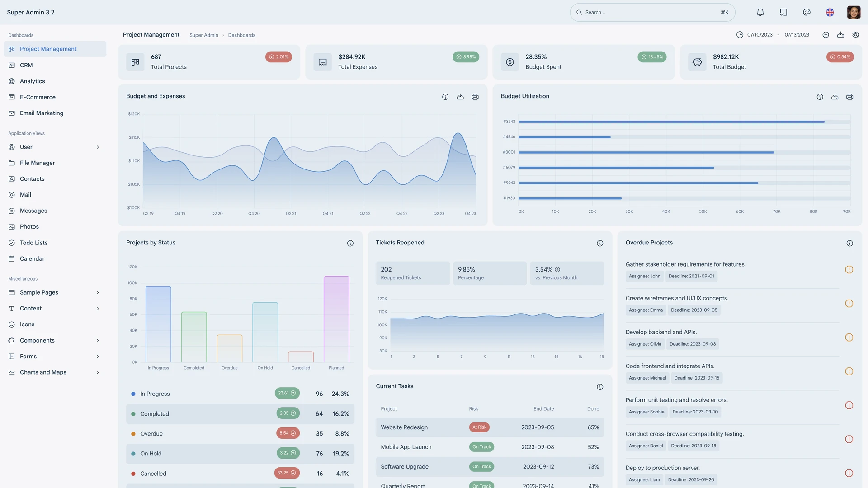This screenshot has height=488, width=868.
Task: Open Messages from sidebar
Action: (55, 211)
